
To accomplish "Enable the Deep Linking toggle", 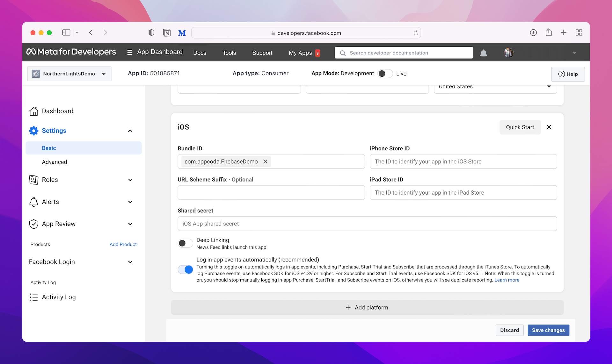I will point(185,243).
